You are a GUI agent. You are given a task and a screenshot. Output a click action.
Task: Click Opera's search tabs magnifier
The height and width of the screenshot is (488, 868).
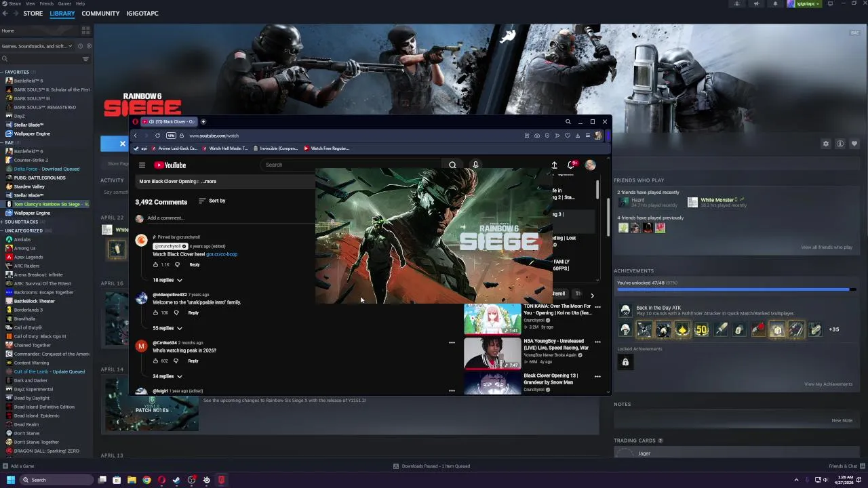[568, 122]
